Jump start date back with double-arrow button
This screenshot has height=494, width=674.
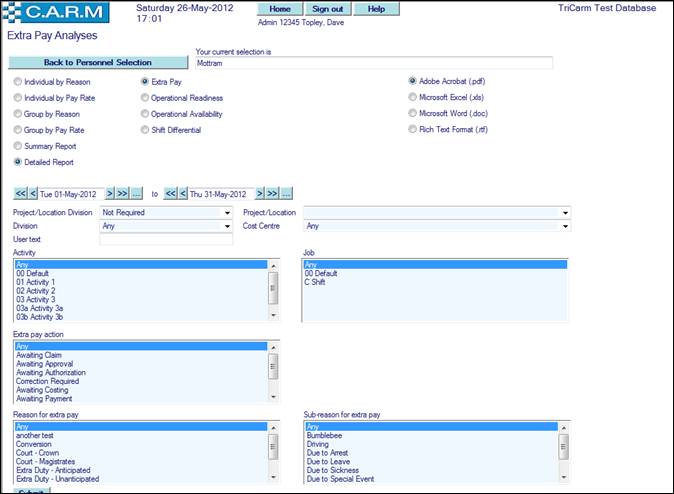click(x=19, y=193)
